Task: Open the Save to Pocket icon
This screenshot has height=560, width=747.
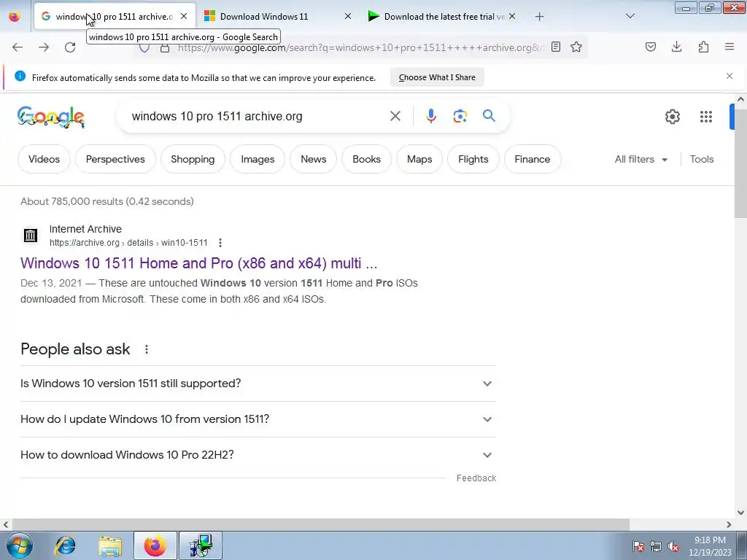Action: pos(651,47)
